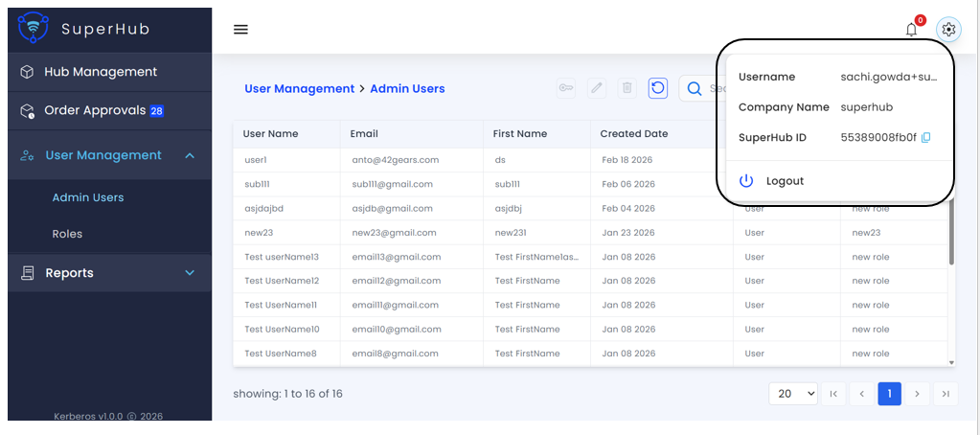Image resolution: width=980 pixels, height=435 pixels.
Task: Click User Management breadcrumb link
Action: click(299, 88)
